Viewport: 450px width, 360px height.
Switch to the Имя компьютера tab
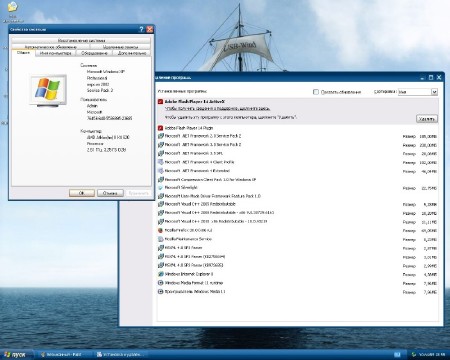[x=55, y=53]
